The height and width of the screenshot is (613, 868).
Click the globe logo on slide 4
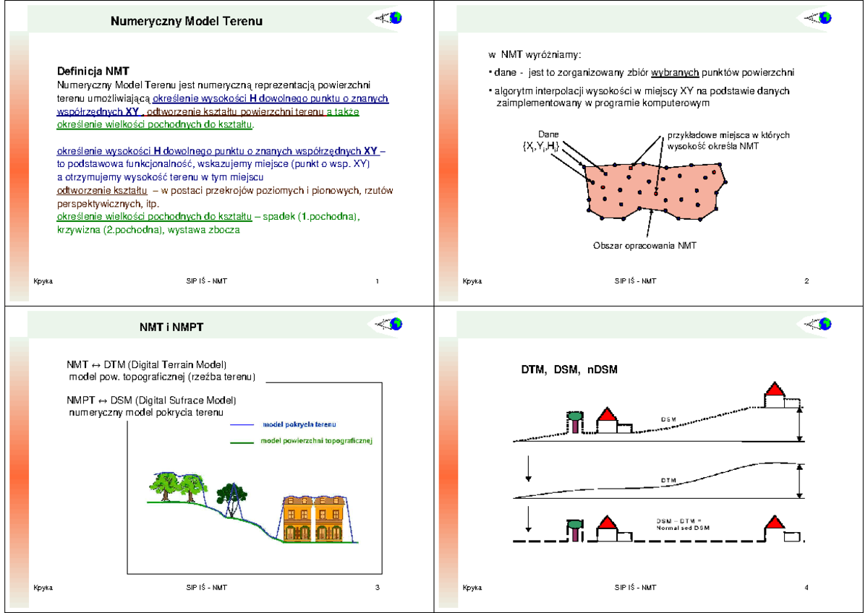tap(825, 325)
